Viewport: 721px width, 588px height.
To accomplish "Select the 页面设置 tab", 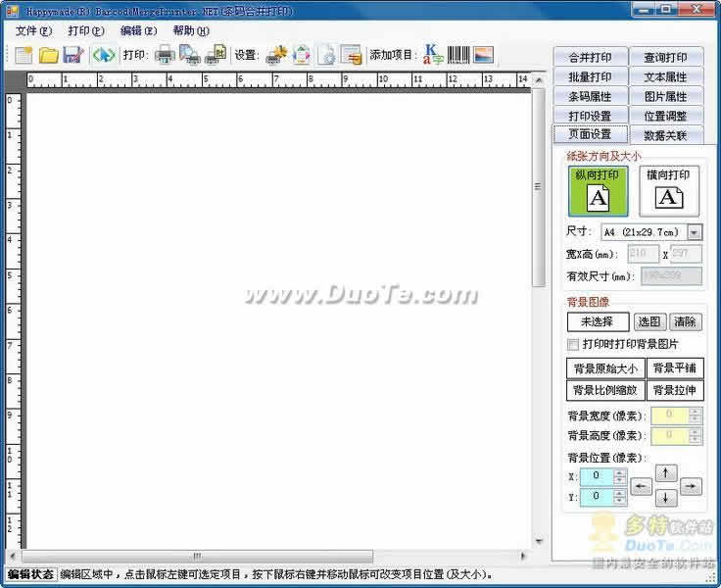I will click(591, 134).
